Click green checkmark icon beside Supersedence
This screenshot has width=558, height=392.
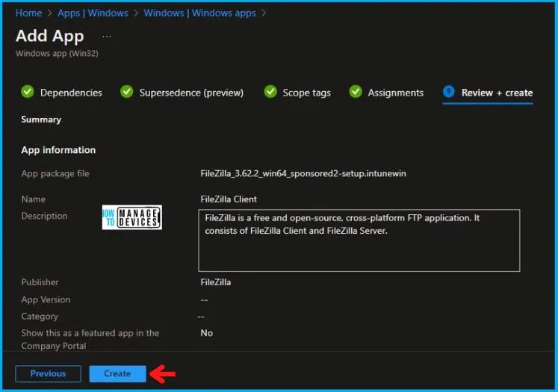pos(127,92)
